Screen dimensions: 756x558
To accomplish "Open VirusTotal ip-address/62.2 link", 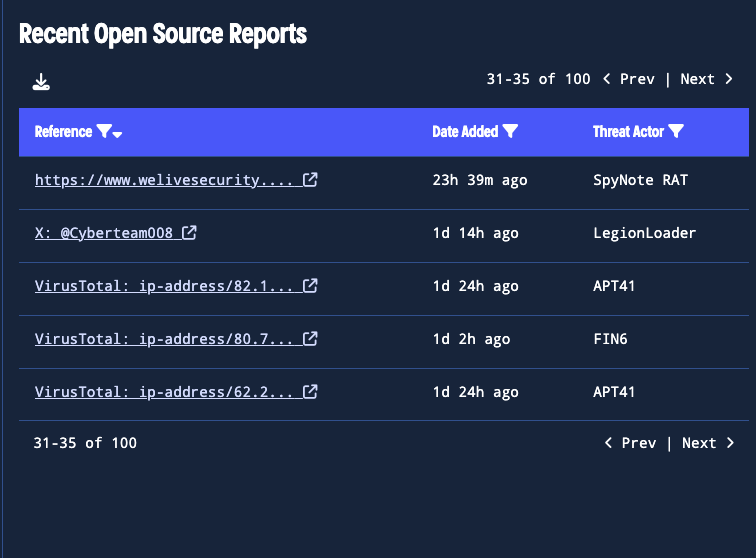I will click(164, 392).
